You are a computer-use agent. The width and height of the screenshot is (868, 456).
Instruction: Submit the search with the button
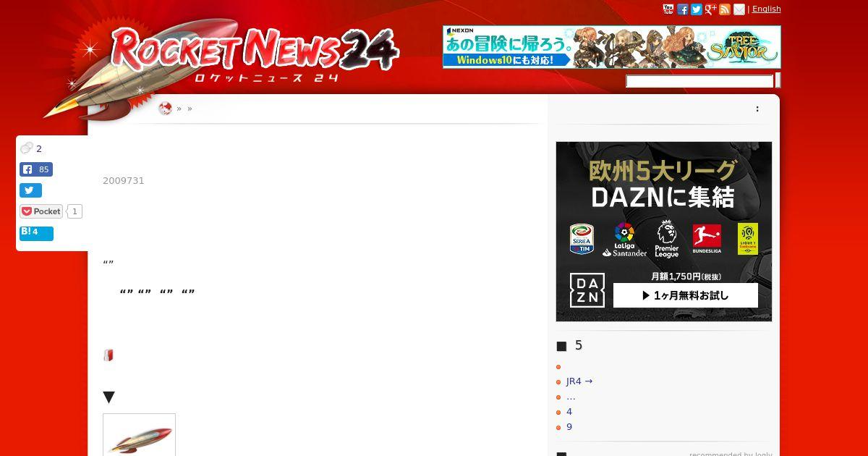tap(778, 80)
